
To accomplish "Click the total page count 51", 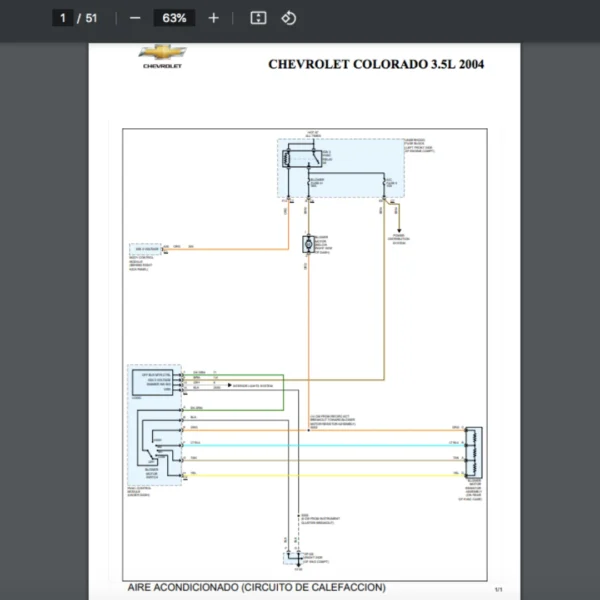I will pyautogui.click(x=91, y=18).
